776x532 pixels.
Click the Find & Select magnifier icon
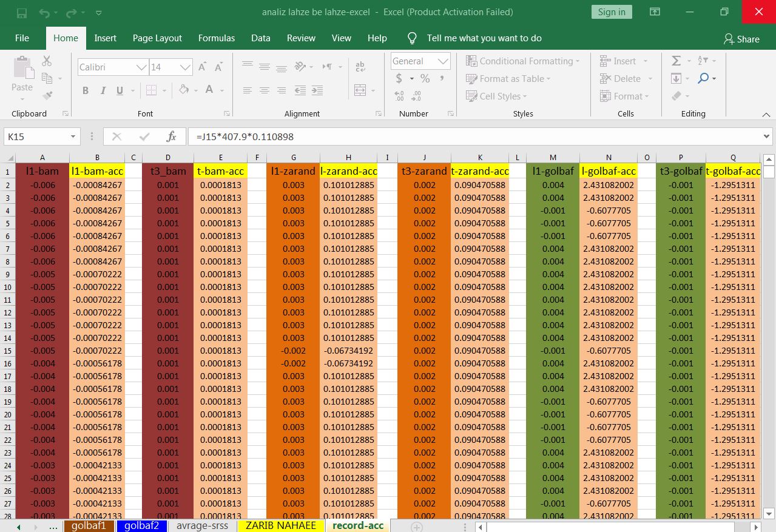click(703, 78)
